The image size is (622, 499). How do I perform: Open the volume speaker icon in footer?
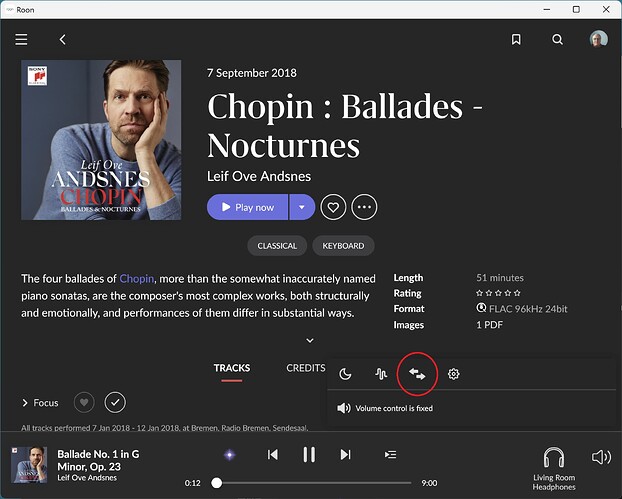click(x=601, y=457)
